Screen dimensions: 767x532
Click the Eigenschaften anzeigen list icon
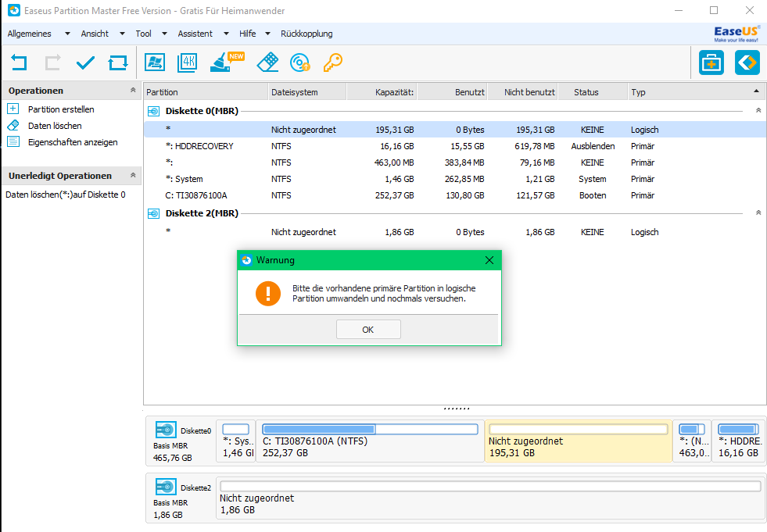point(13,142)
